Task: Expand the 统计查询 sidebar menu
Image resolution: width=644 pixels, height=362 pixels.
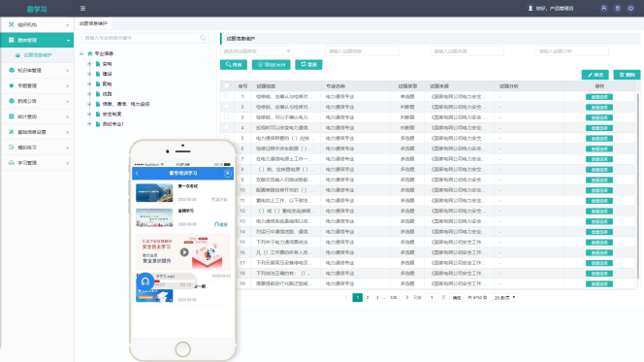Action: click(x=37, y=116)
